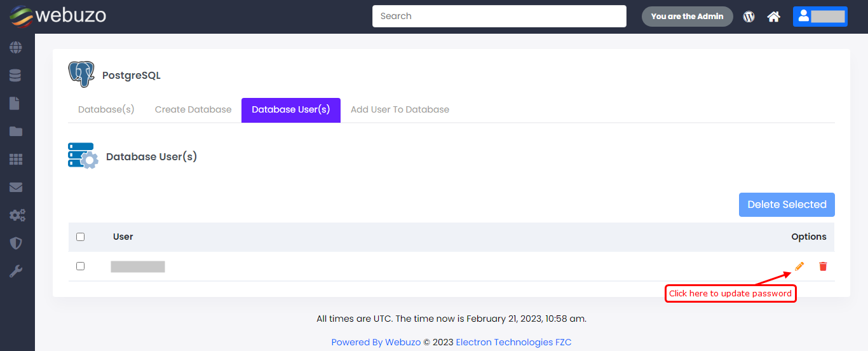Open the folder icon in the sidebar
868x351 pixels.
[x=16, y=132]
